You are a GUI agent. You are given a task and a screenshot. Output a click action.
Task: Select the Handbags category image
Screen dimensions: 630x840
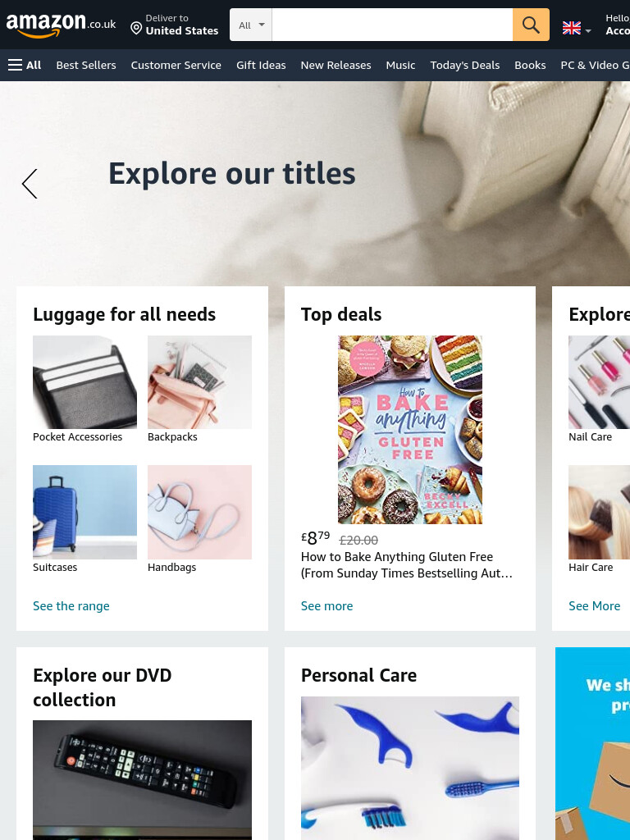point(199,512)
